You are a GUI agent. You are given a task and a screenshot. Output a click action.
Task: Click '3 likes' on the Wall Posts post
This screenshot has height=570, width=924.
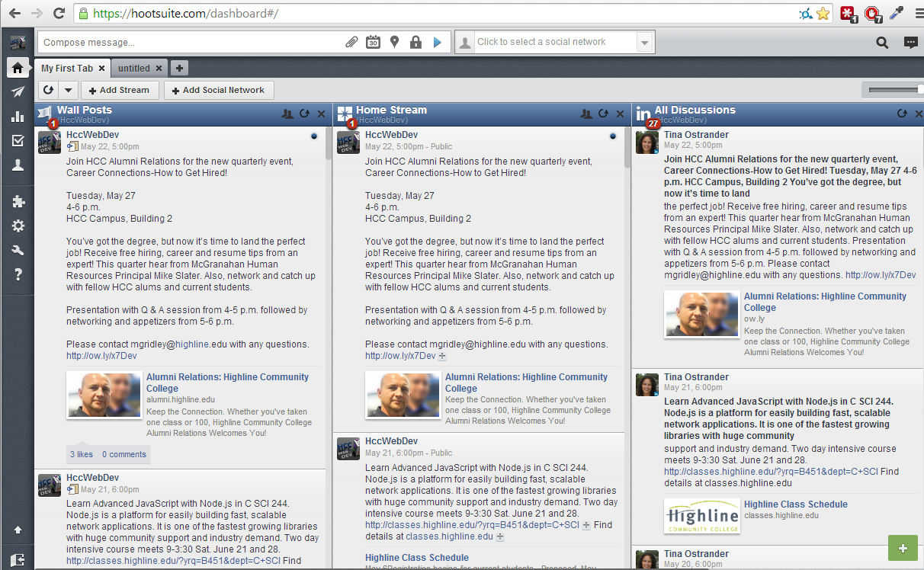pyautogui.click(x=82, y=454)
